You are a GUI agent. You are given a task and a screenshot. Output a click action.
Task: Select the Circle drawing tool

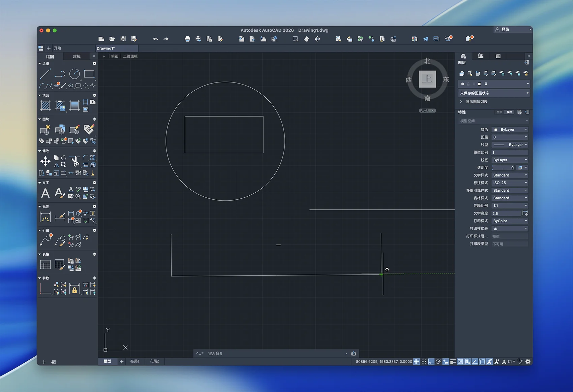point(74,74)
